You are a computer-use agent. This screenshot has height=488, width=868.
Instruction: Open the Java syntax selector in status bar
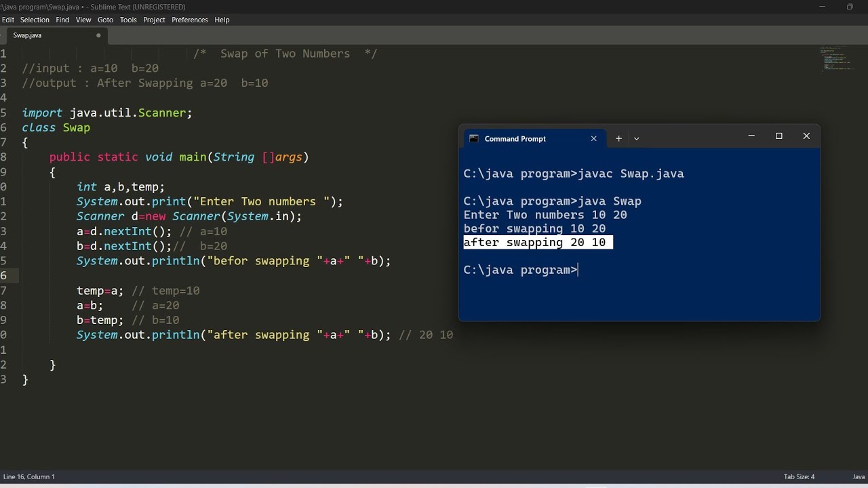tap(859, 476)
